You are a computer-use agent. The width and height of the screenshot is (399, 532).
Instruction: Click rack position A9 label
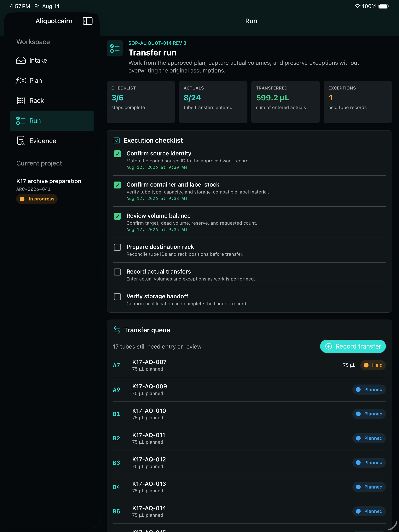pos(116,390)
